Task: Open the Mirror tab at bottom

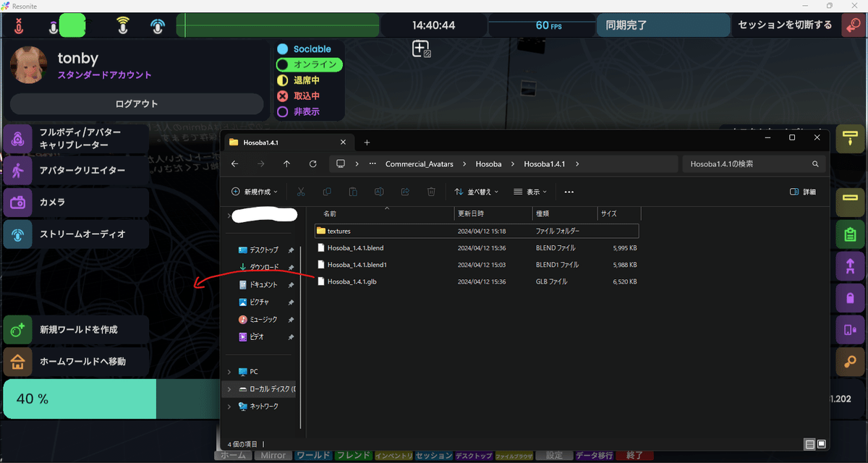Action: click(273, 456)
